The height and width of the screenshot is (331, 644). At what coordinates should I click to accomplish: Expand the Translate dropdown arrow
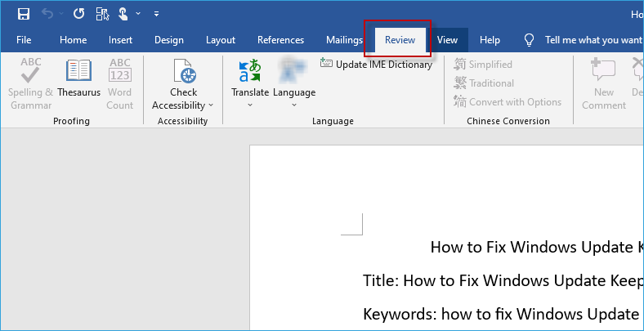[x=250, y=105]
